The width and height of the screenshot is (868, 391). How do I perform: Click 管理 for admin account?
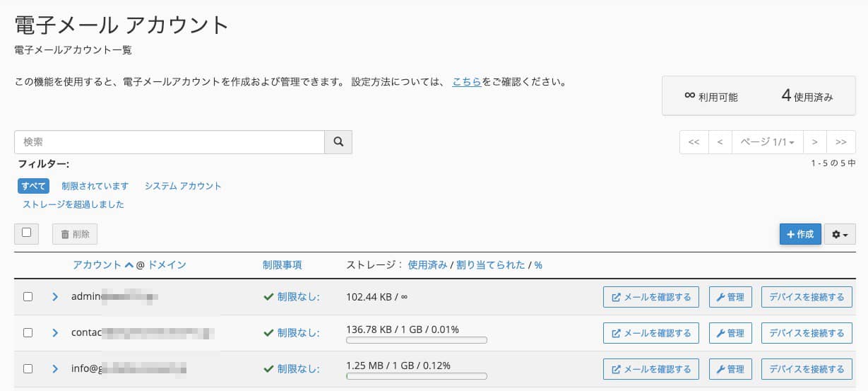pos(730,297)
